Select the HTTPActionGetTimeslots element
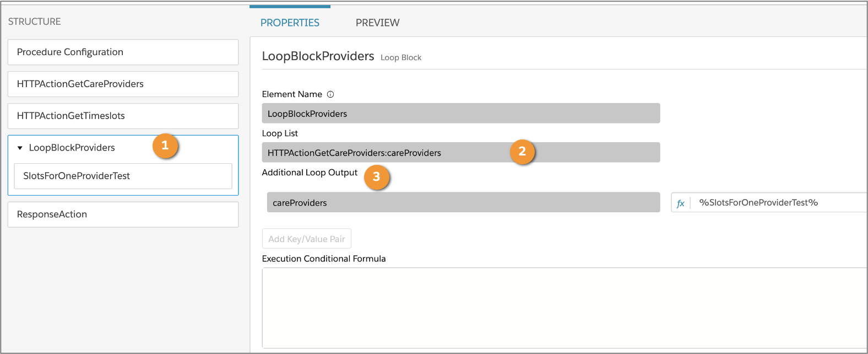 pos(123,116)
